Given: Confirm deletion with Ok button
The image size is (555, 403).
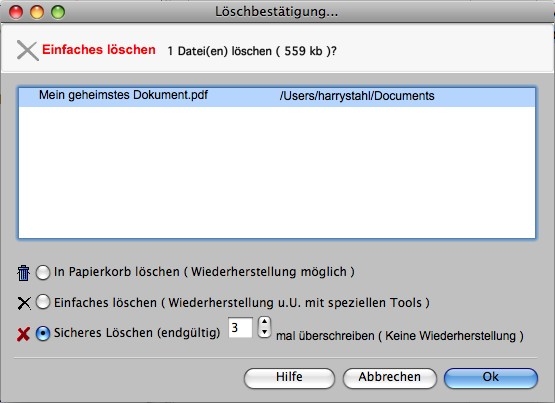Looking at the screenshot, I should point(491,378).
